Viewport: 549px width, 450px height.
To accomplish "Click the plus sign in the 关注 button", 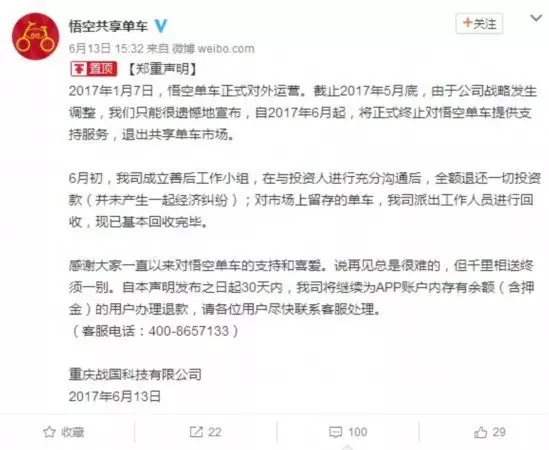I will click(x=467, y=23).
